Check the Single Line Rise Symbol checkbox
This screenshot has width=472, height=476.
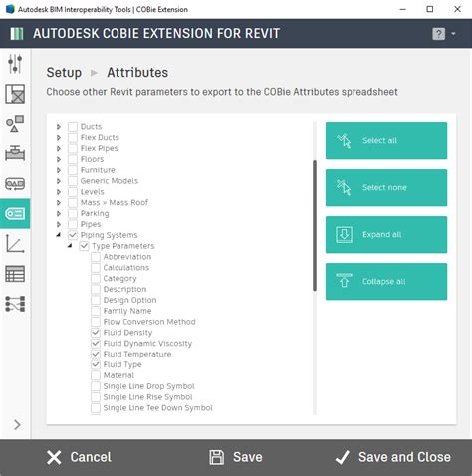[96, 397]
